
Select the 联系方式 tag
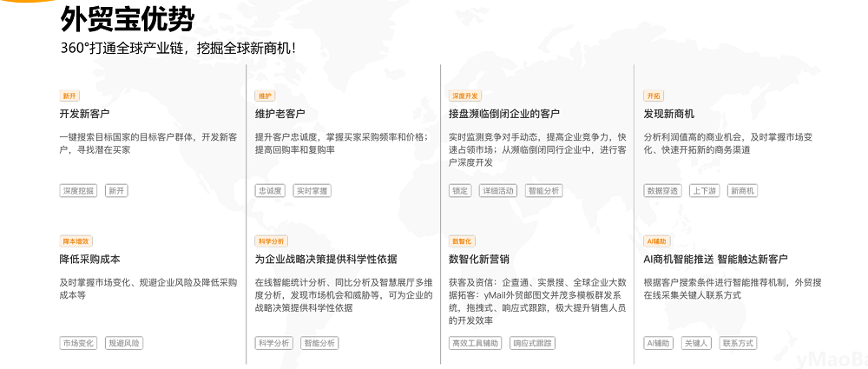point(738,343)
